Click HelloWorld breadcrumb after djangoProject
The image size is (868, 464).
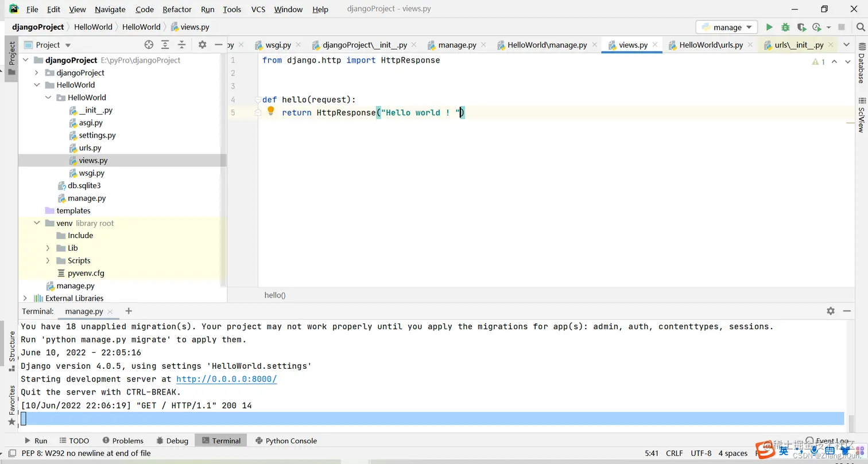pyautogui.click(x=92, y=27)
